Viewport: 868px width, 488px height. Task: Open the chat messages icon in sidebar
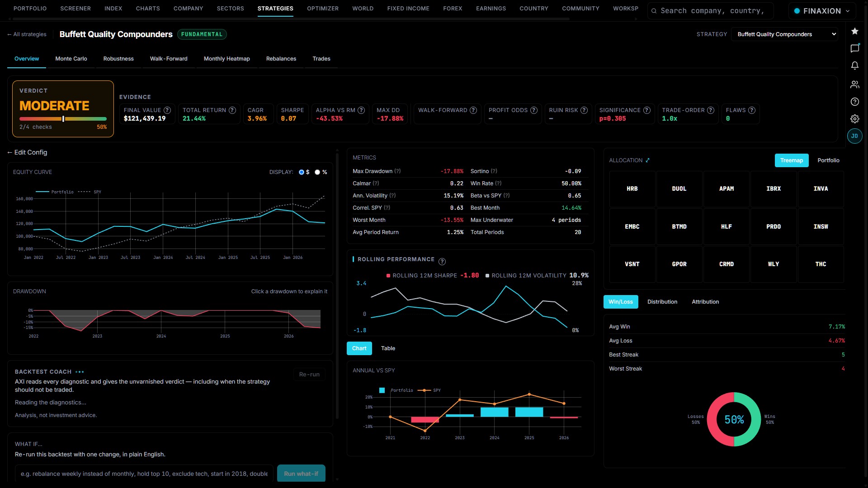pyautogui.click(x=854, y=48)
